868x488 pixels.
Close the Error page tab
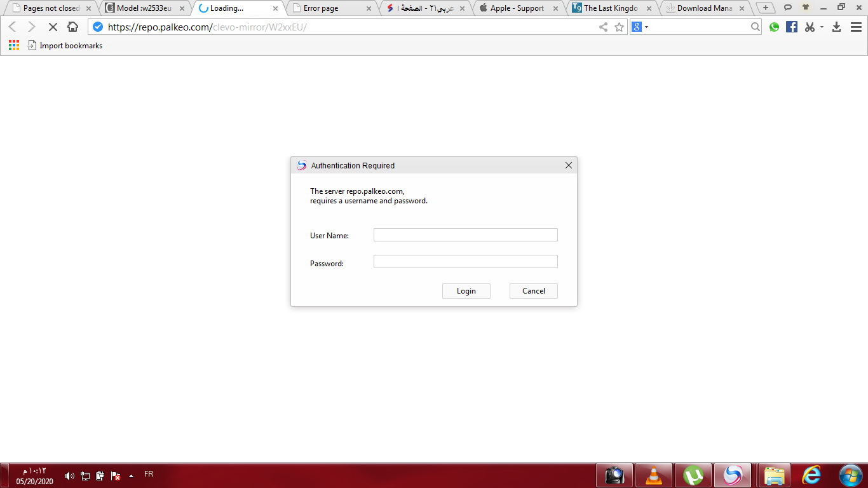click(x=368, y=8)
